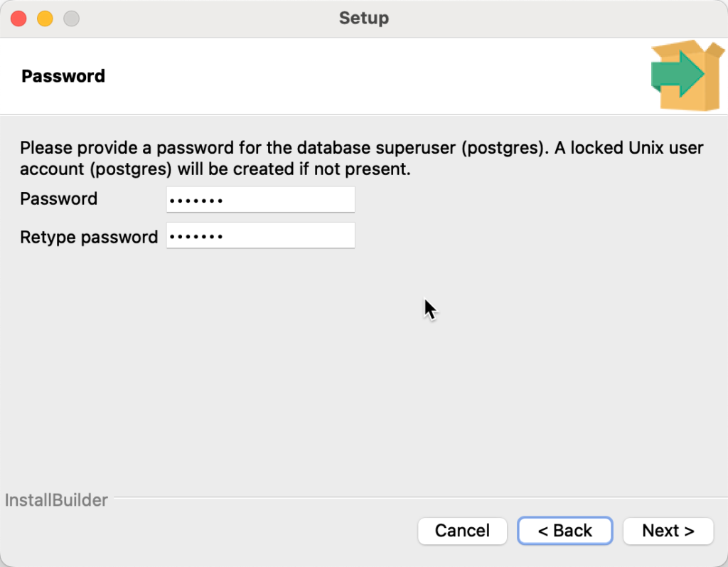The width and height of the screenshot is (728, 567).
Task: Click the red close window control
Action: [x=17, y=18]
